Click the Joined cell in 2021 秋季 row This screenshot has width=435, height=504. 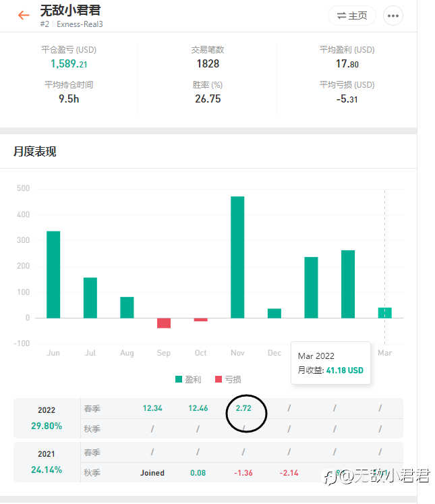tap(152, 473)
